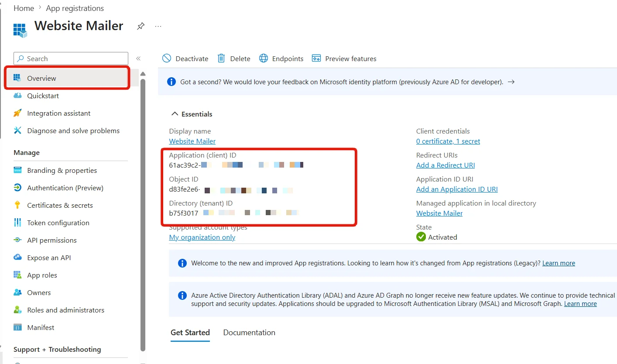Click the Deactivate button
Viewport: 617px width, 364px height.
[185, 58]
